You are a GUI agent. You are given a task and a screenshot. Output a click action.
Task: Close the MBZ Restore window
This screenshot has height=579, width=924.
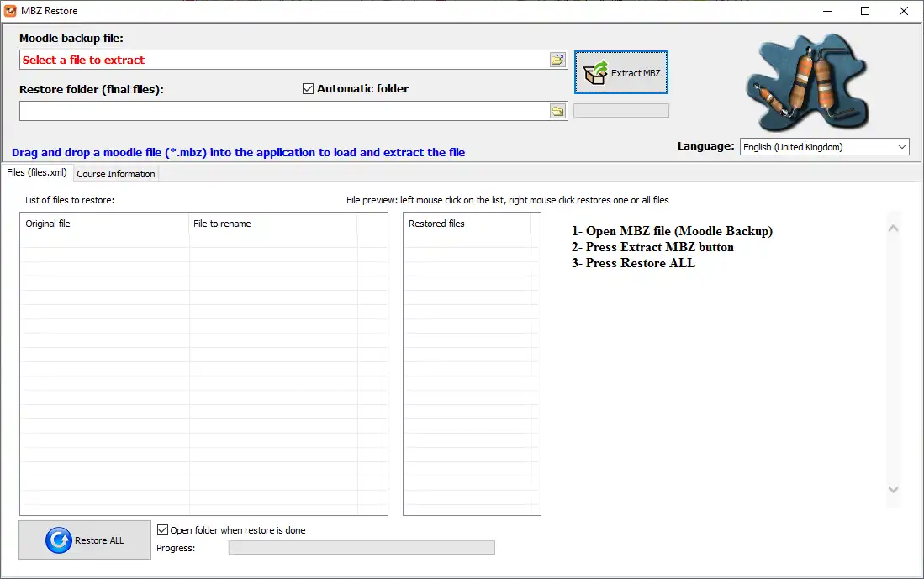click(x=903, y=11)
